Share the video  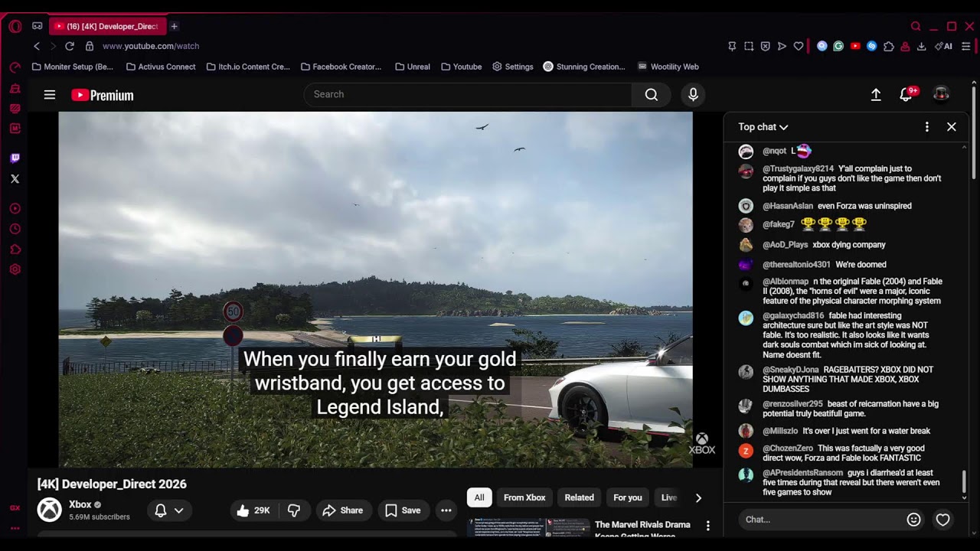343,510
